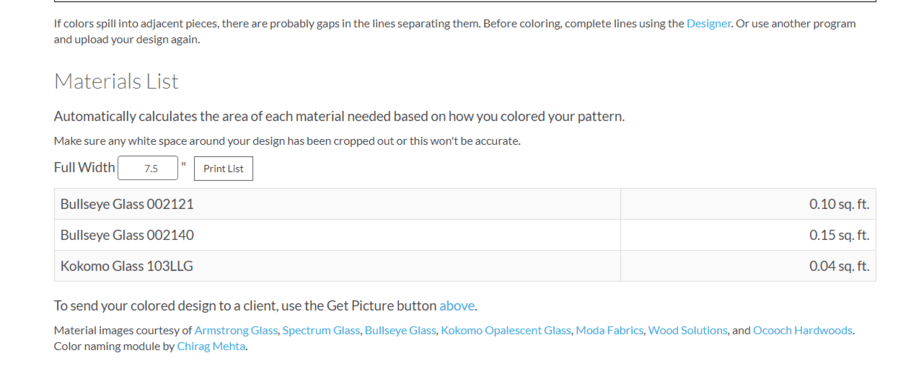
Task: Click the Full Width input field
Action: (148, 168)
